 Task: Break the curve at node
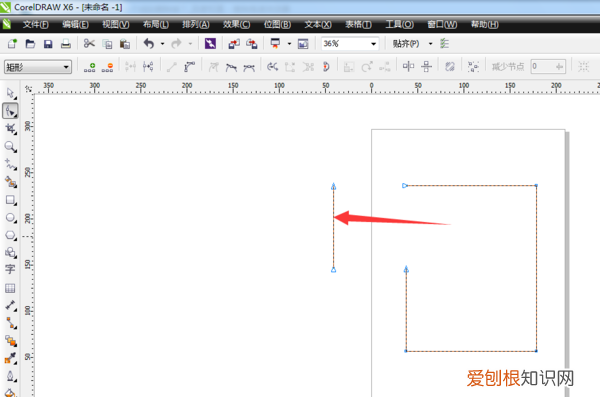(148, 67)
